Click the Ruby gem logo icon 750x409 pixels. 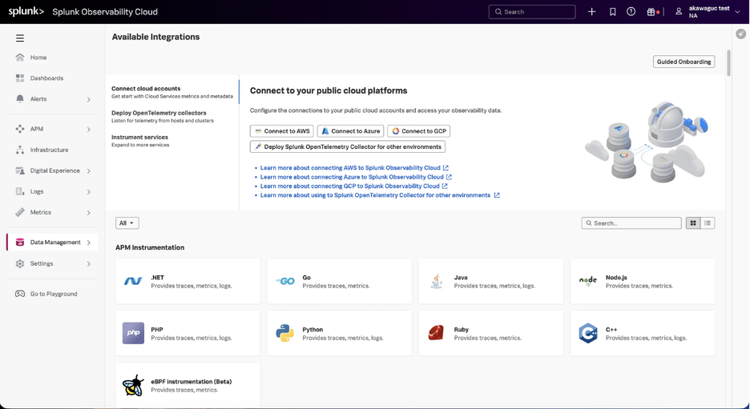(x=436, y=333)
